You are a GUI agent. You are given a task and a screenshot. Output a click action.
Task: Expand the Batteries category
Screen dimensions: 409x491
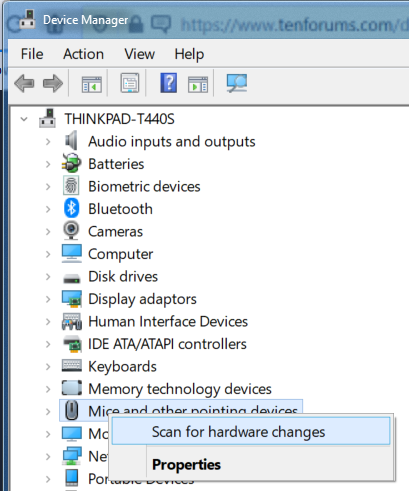point(48,164)
